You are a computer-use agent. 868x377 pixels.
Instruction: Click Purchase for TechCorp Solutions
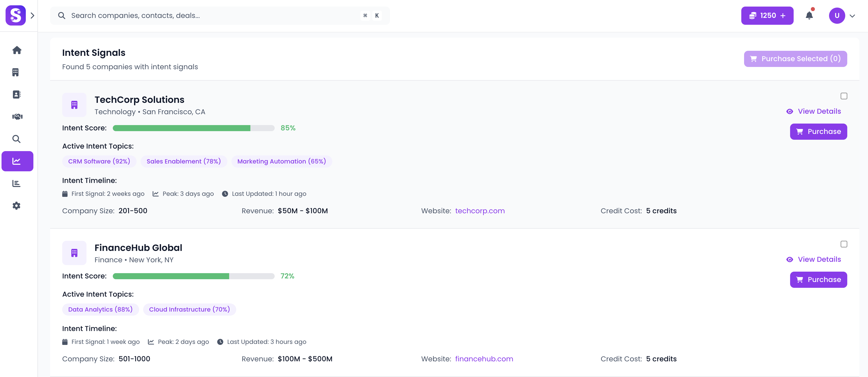[818, 132]
